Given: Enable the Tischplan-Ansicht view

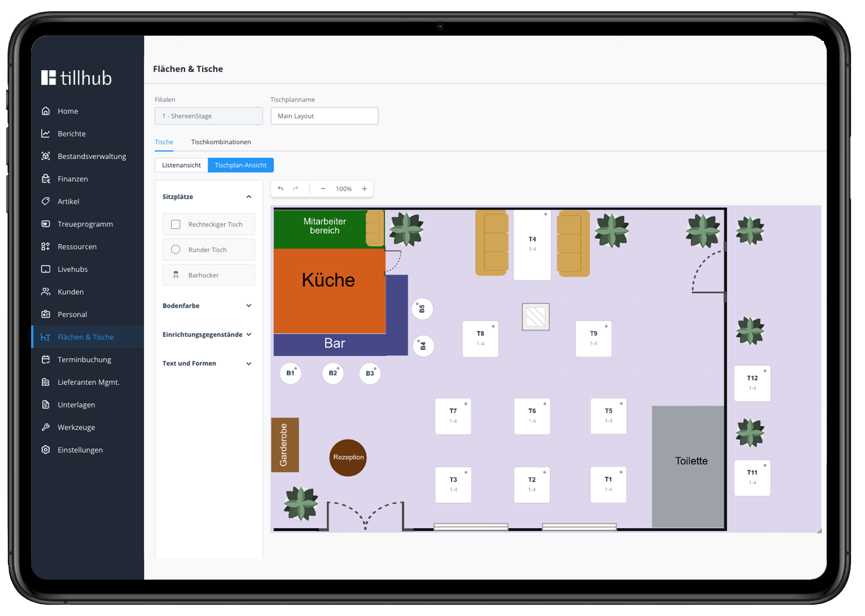Looking at the screenshot, I should coord(240,165).
